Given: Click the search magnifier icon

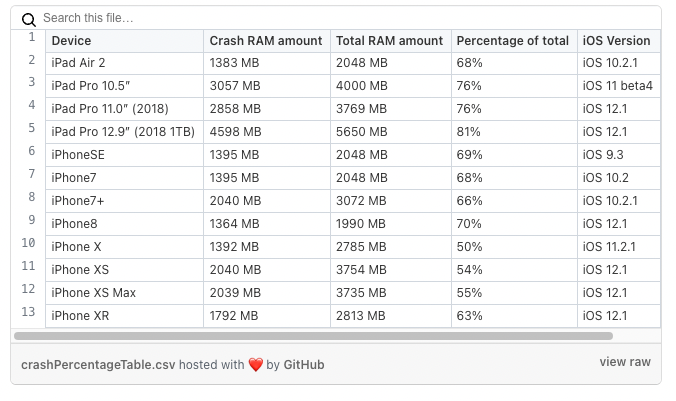Looking at the screenshot, I should (28, 19).
